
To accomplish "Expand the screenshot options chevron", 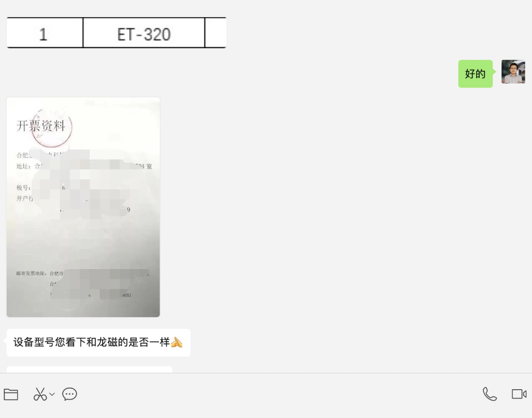I will point(52,394).
